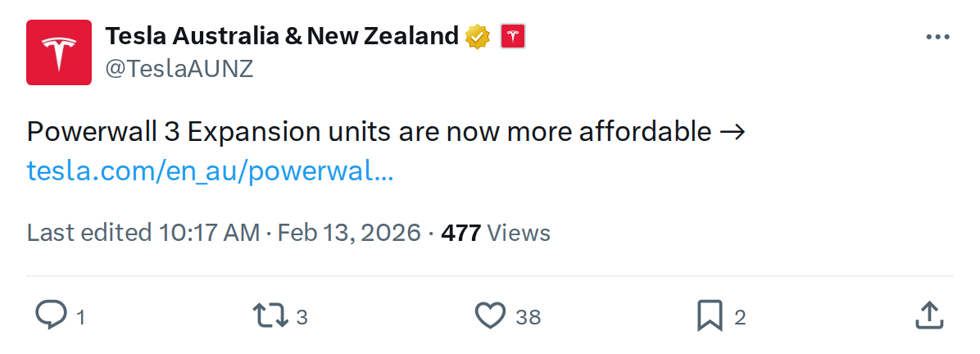Screen dimensions: 980x354
Task: Click the Powerwall 3 Expansion tweet text
Action: (x=369, y=131)
